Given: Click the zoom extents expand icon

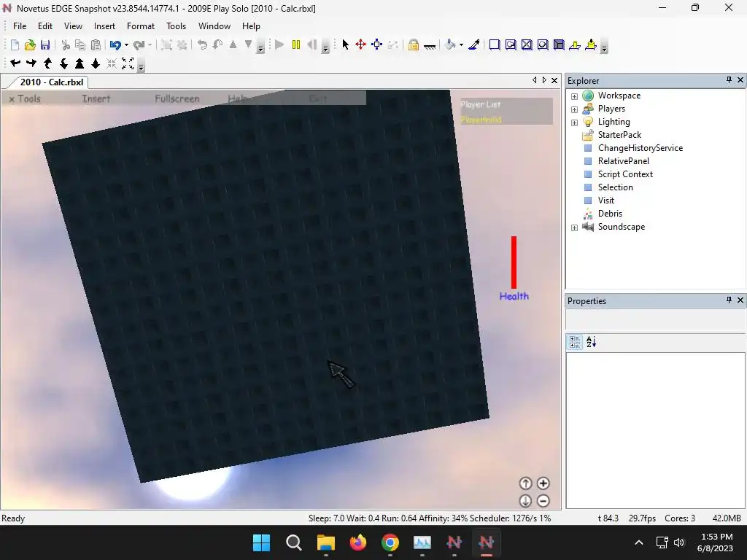Looking at the screenshot, I should tap(128, 63).
